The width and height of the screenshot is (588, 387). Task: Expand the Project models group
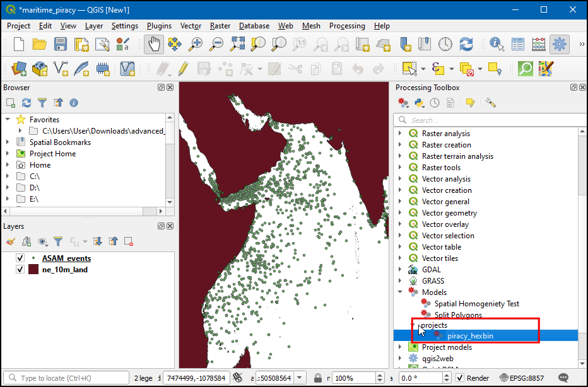(400, 347)
